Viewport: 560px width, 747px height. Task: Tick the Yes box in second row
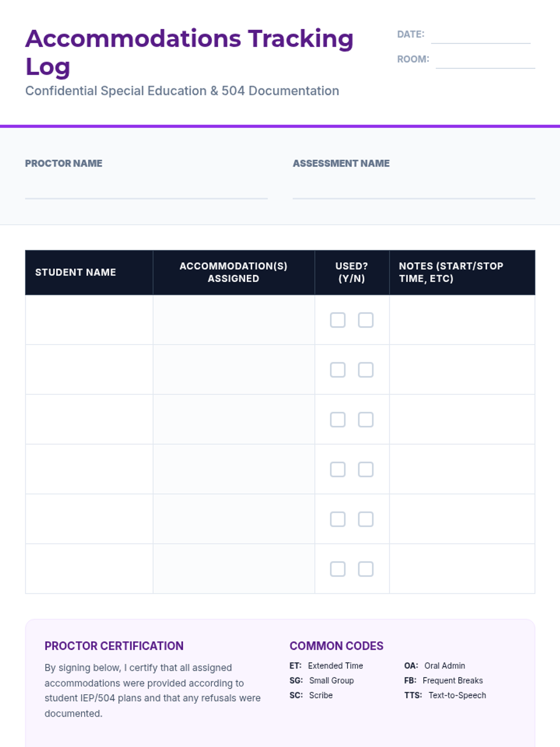pos(337,370)
